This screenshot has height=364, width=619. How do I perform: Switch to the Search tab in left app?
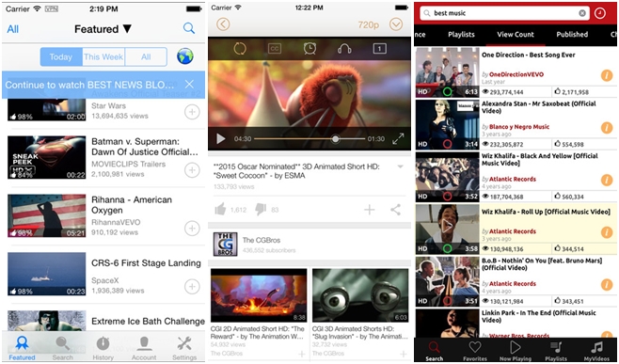[62, 348]
